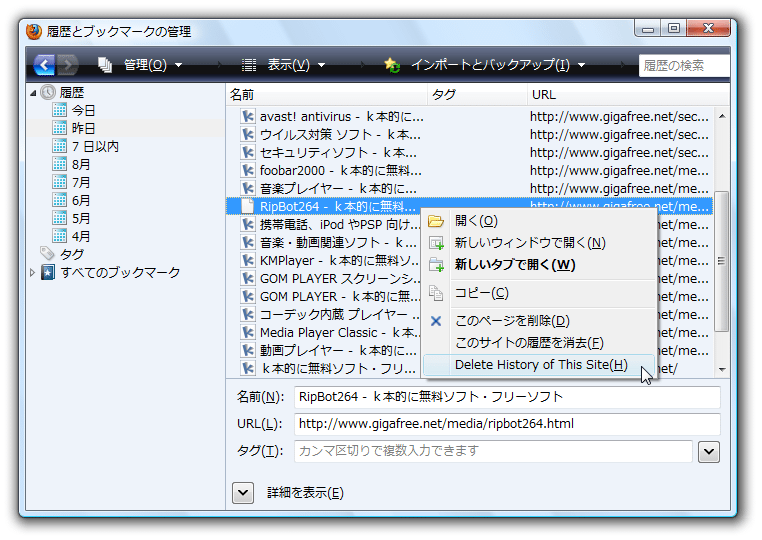Image resolution: width=762 pixels, height=540 pixels.
Task: Select 今日 in the history tree
Action: coord(83,110)
